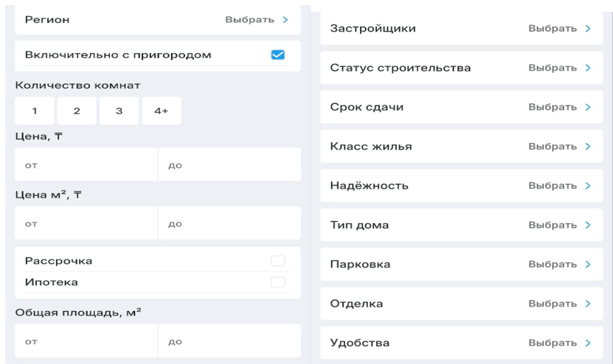The height and width of the screenshot is (364, 613).
Task: Select 2 rooms button
Action: pos(76,111)
